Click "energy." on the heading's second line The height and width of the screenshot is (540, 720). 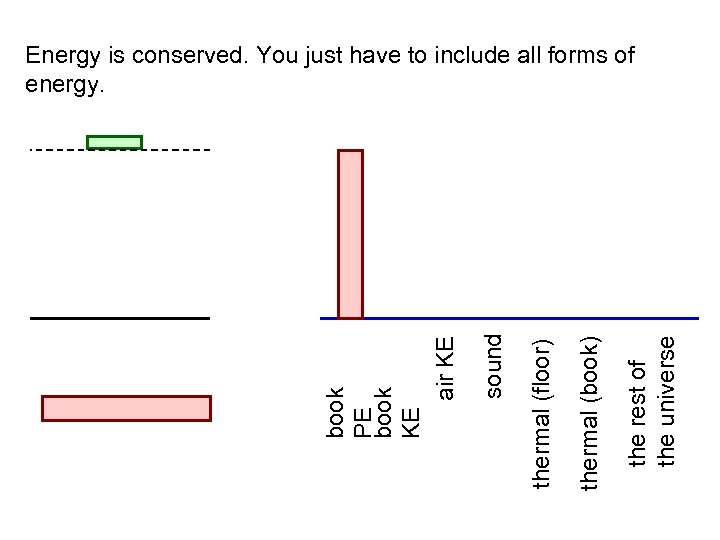62,86
